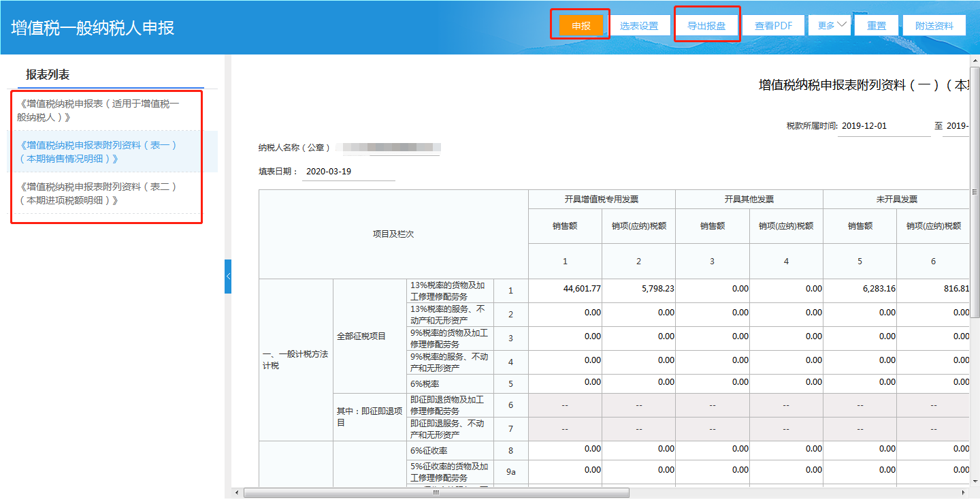
Task: Select 增值税纳税申报表（适用于增值税一般纳税人） in the report list
Action: (x=99, y=110)
